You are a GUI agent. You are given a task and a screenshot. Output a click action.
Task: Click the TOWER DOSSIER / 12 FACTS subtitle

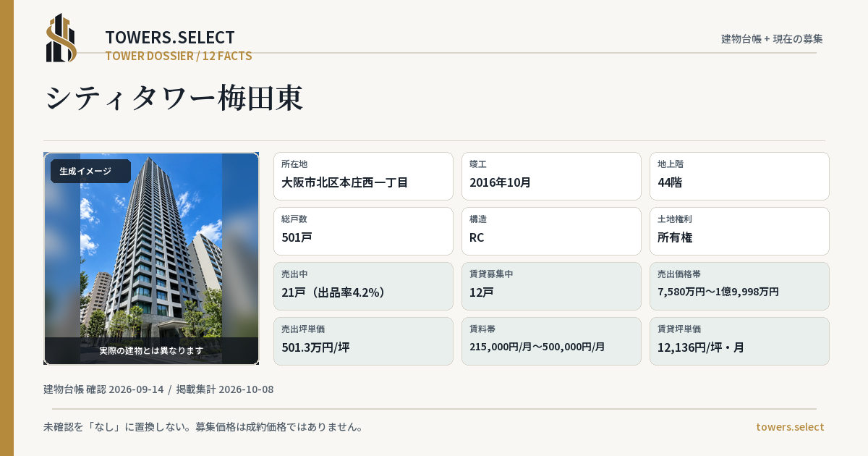[179, 56]
